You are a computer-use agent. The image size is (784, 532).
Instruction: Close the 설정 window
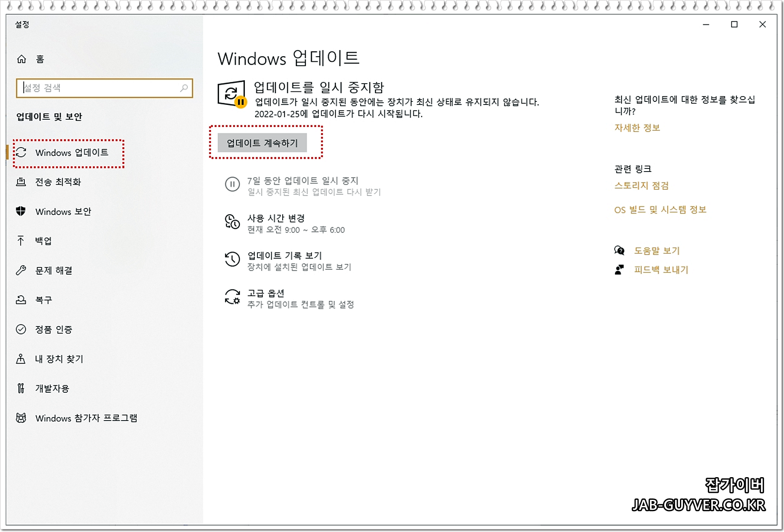click(763, 24)
